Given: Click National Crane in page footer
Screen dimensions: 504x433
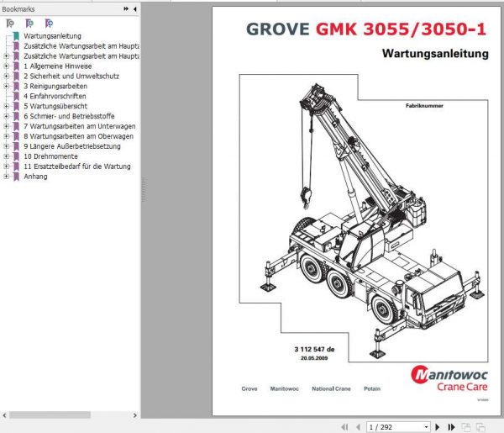Looking at the screenshot, I should (331, 388).
